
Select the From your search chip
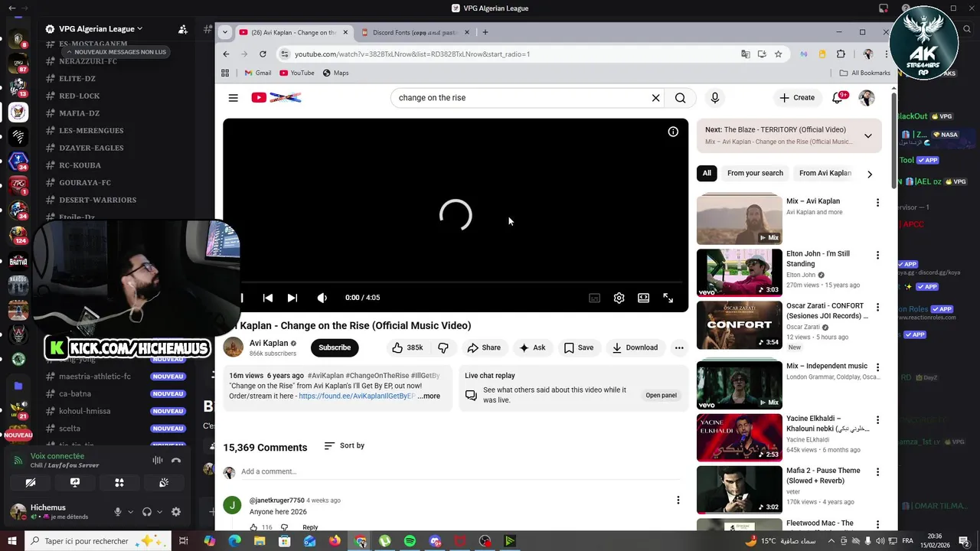[x=755, y=173]
